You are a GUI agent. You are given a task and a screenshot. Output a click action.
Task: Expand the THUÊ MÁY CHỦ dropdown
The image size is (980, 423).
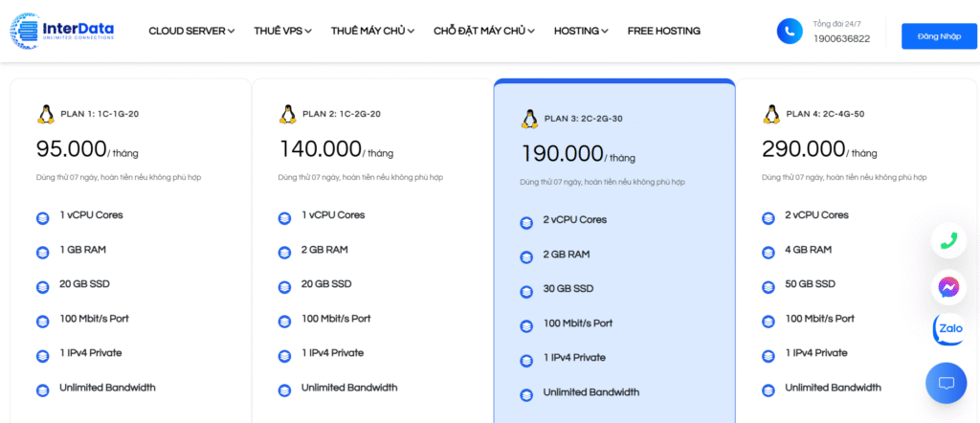372,31
